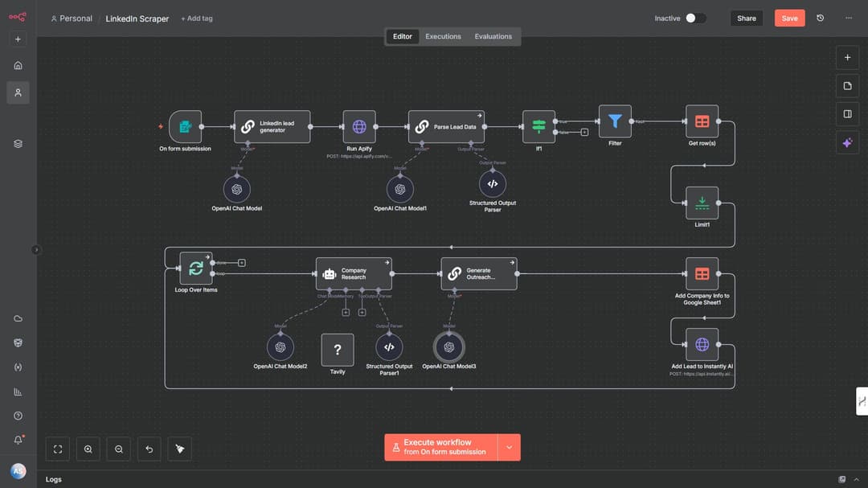This screenshot has height=488, width=868.
Task: Expand the collapsed left sidebar
Action: (35, 250)
